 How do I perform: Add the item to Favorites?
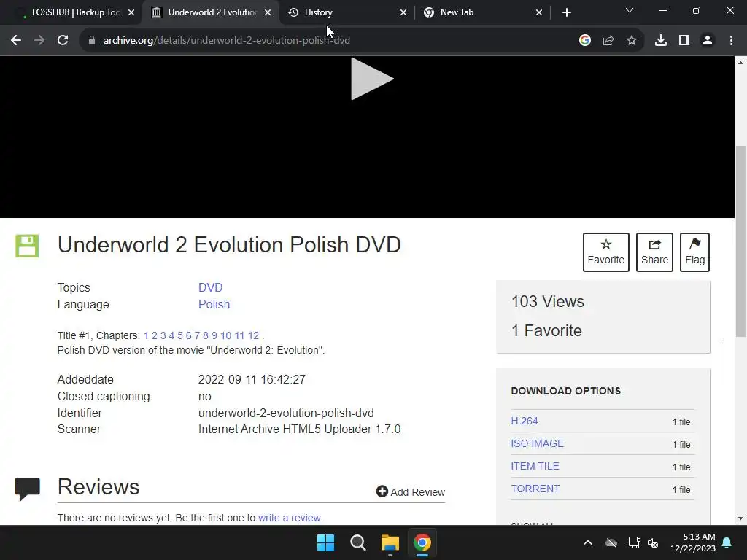pos(606,252)
